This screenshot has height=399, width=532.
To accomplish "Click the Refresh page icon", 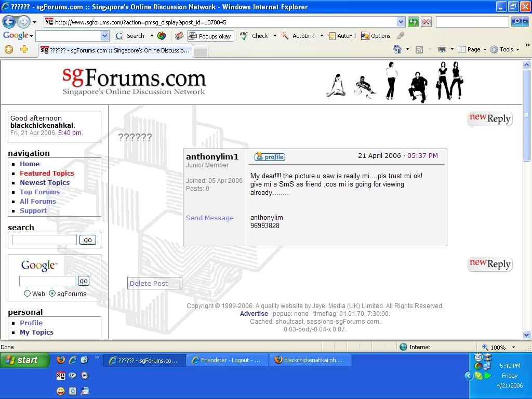I will 413,22.
